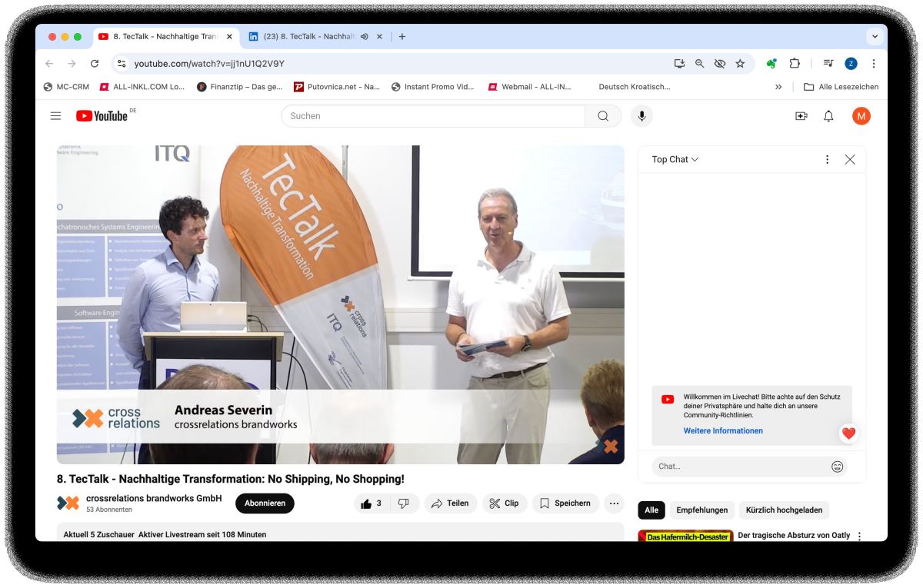The image size is (923, 588).
Task: Open more actions below video
Action: [x=614, y=503]
